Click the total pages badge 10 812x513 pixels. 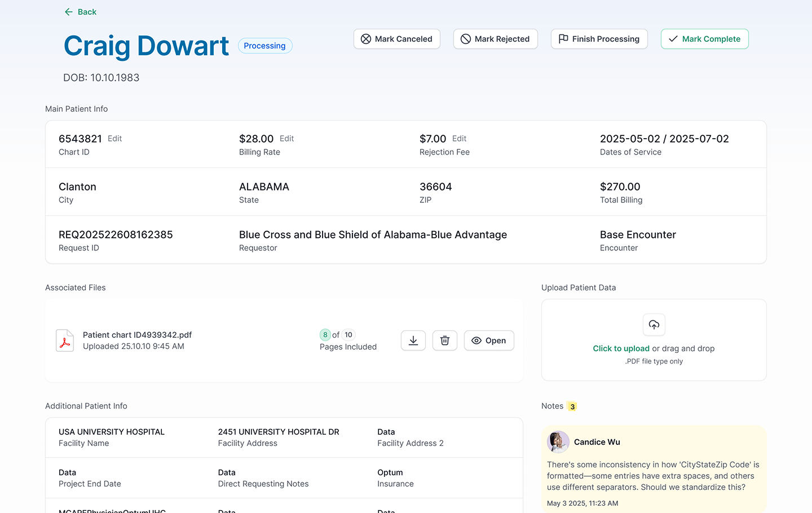pyautogui.click(x=348, y=335)
